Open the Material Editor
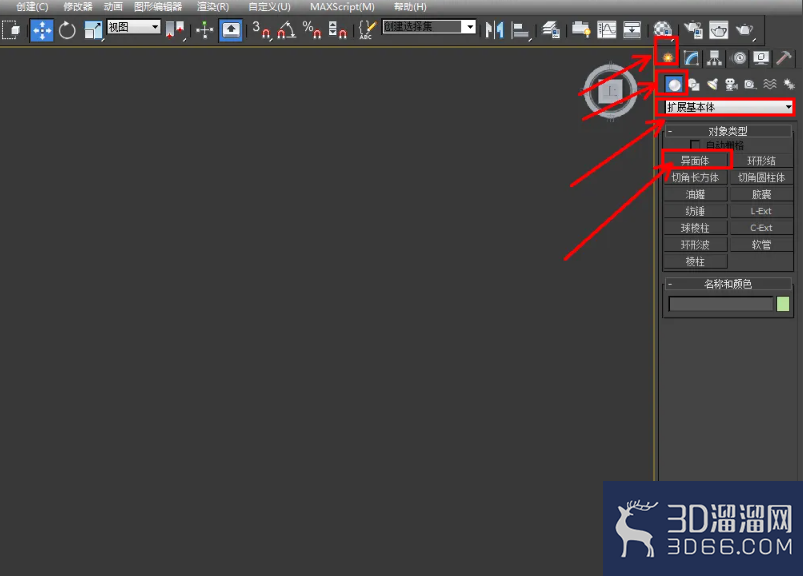The width and height of the screenshot is (803, 576). coord(663,30)
